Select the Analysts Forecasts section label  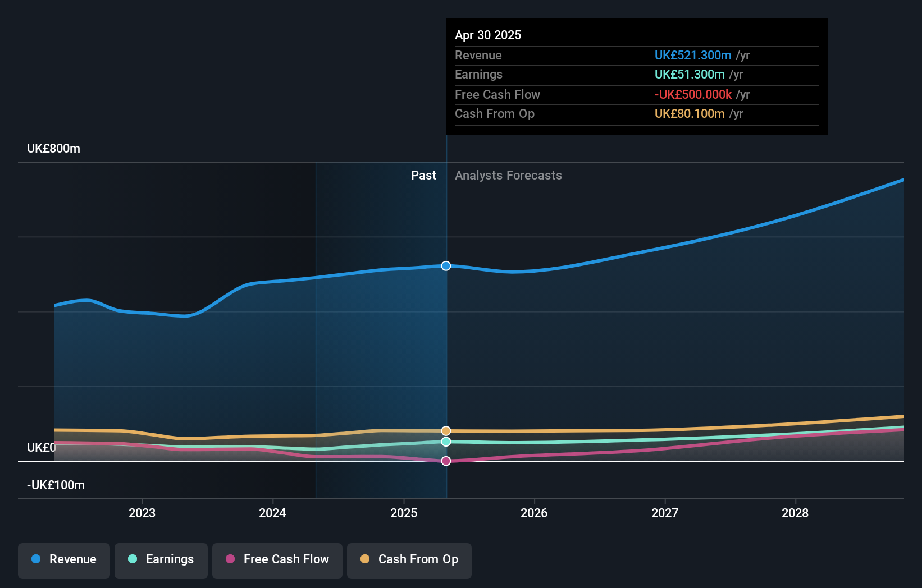[508, 175]
